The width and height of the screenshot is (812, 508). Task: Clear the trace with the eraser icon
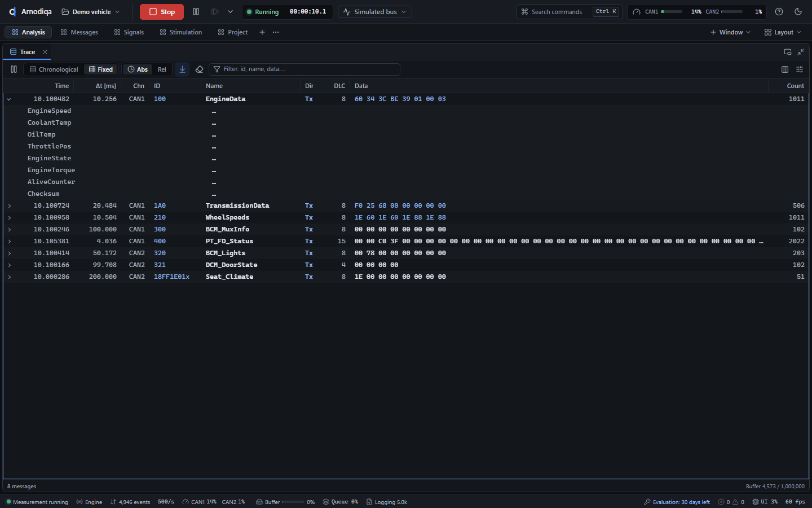click(x=199, y=69)
